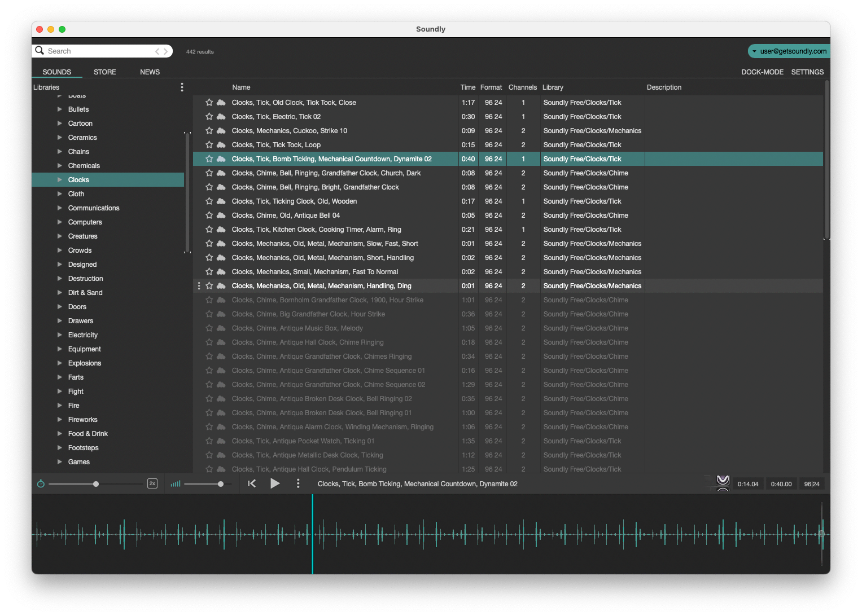Click the volume bars icon
The height and width of the screenshot is (616, 862).
(176, 483)
